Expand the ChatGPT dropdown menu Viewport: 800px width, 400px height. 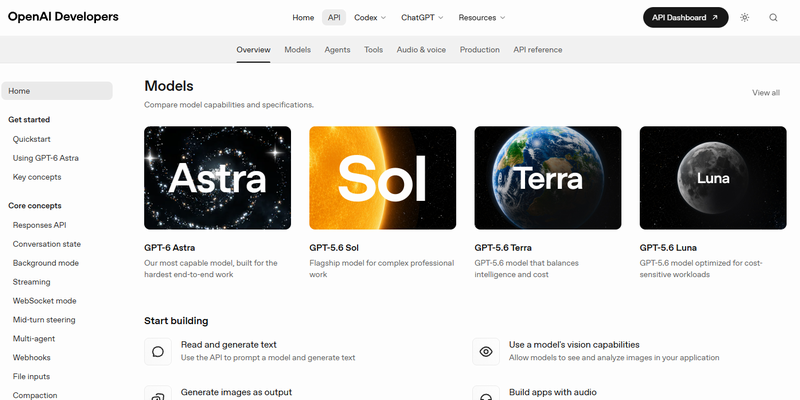[x=422, y=17]
